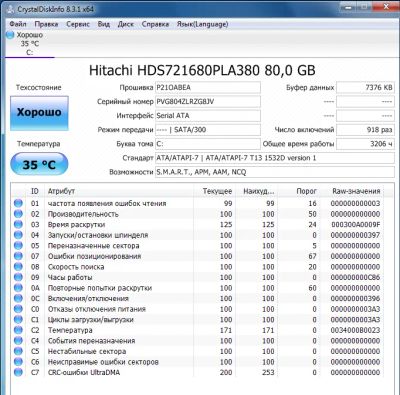Click the status orb for attribute C0
The width and height of the screenshot is (400, 395).
tap(18, 309)
